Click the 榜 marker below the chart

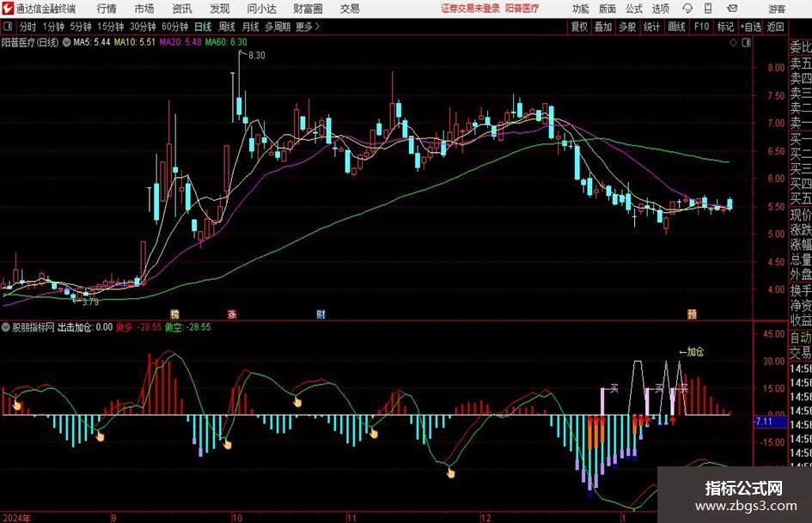click(x=175, y=313)
